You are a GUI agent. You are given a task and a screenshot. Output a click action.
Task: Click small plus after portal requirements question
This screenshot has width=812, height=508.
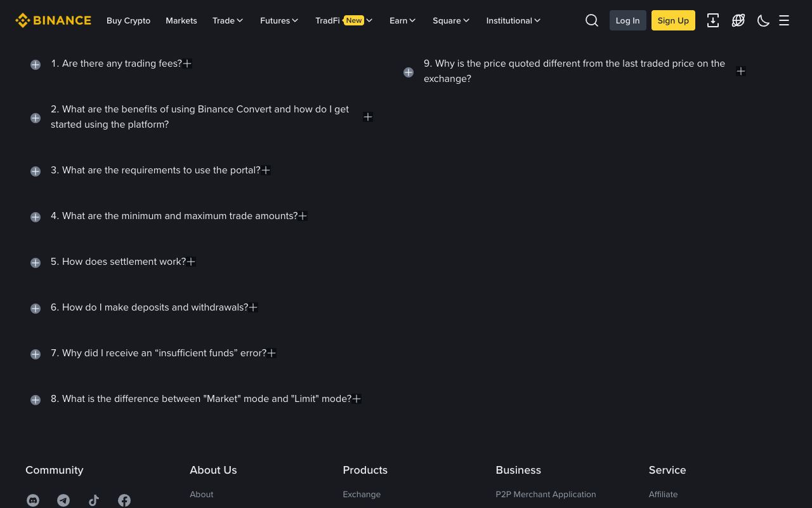tap(266, 170)
